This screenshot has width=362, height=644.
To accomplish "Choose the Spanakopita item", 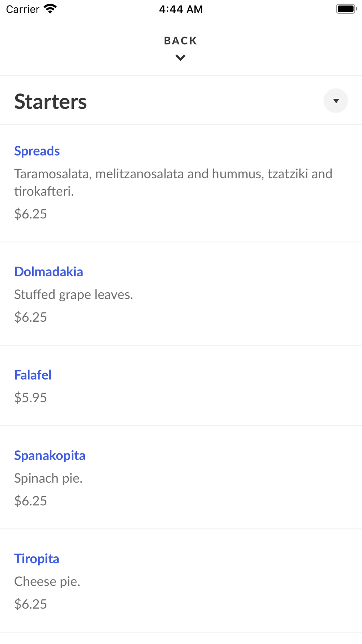I will [50, 455].
